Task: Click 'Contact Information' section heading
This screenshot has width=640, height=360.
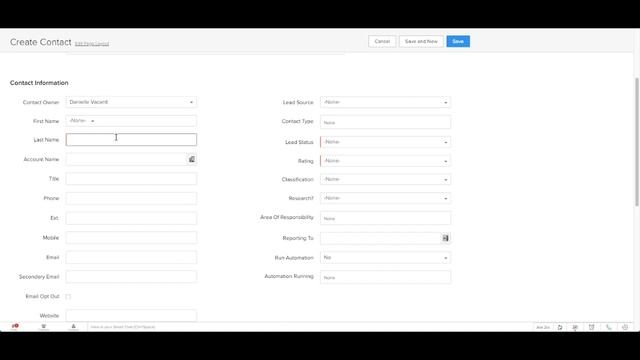Action: 39,83
